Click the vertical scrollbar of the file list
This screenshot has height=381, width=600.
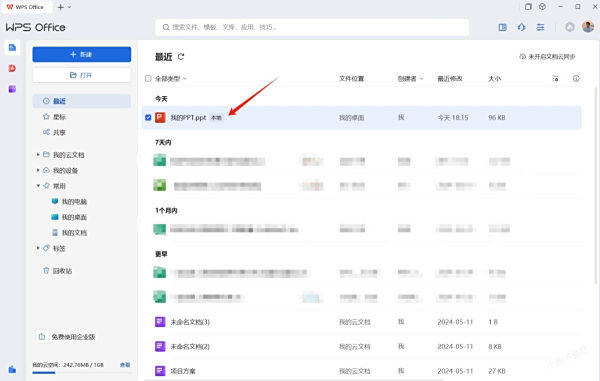tap(596, 186)
